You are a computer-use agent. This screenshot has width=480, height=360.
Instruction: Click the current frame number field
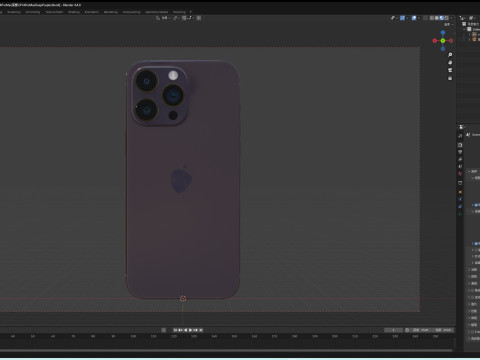click(393, 330)
